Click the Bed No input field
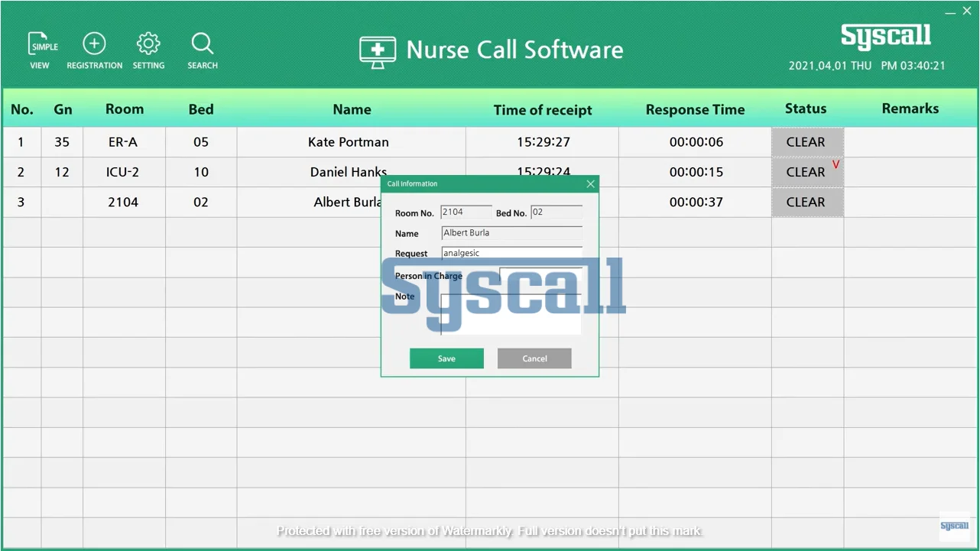The height and width of the screenshot is (551, 980). pos(556,212)
